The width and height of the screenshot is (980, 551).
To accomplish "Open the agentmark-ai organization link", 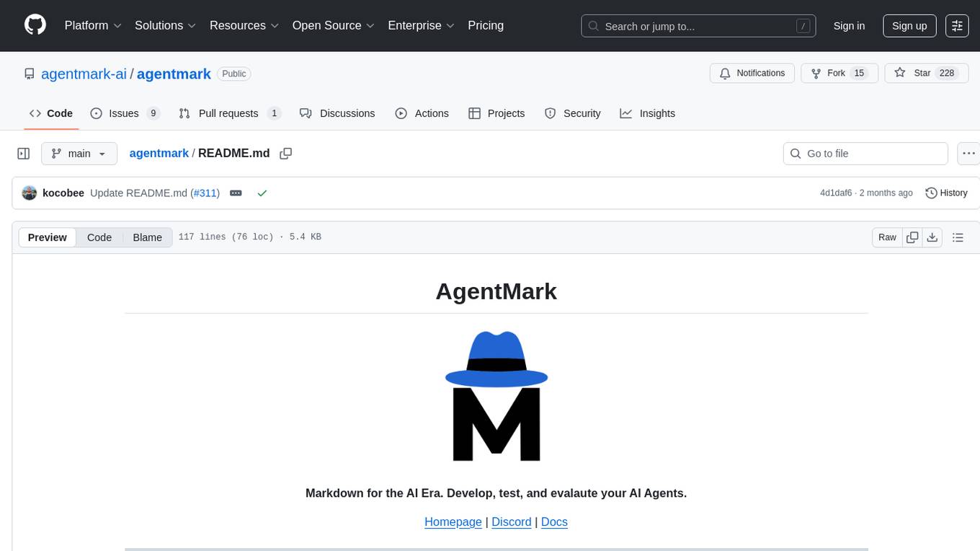I will coord(84,74).
